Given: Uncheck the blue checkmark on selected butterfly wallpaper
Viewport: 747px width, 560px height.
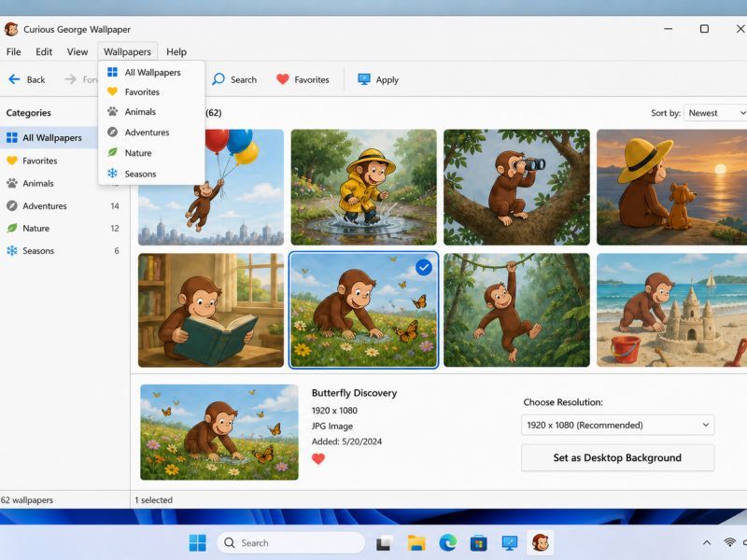Looking at the screenshot, I should (424, 267).
